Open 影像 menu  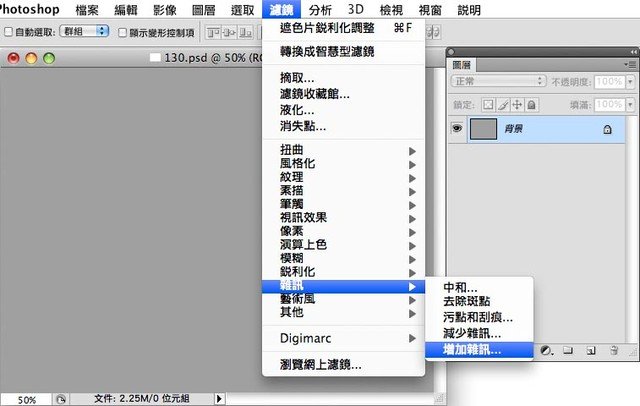164,9
